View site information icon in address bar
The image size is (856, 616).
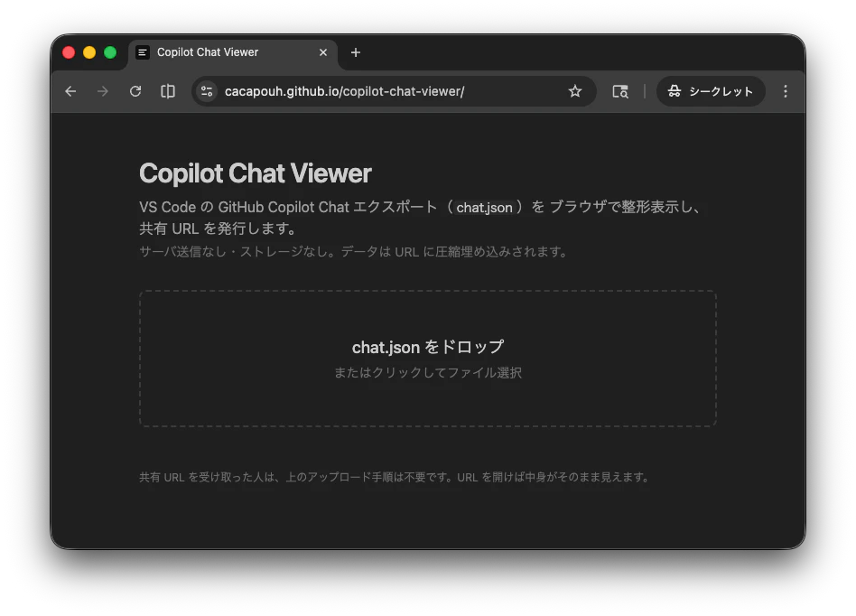(207, 91)
